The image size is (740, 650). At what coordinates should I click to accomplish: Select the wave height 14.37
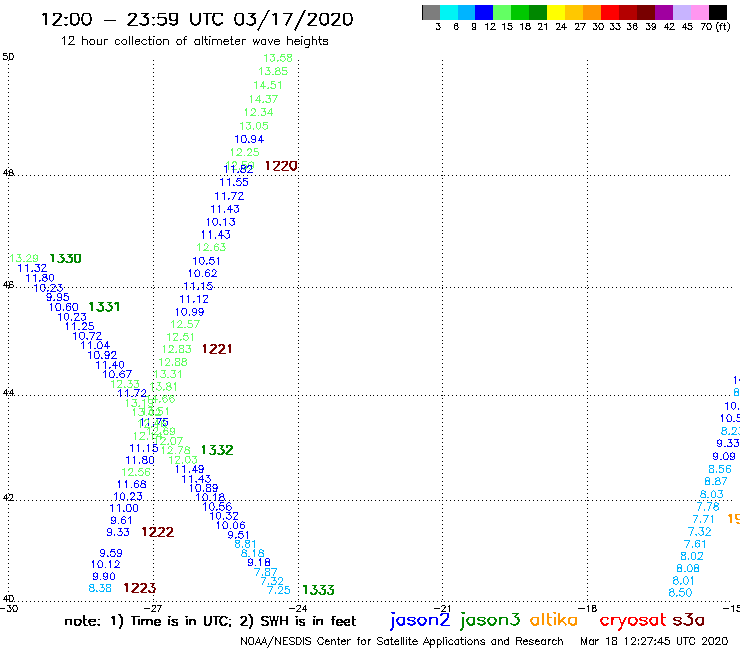pyautogui.click(x=263, y=99)
